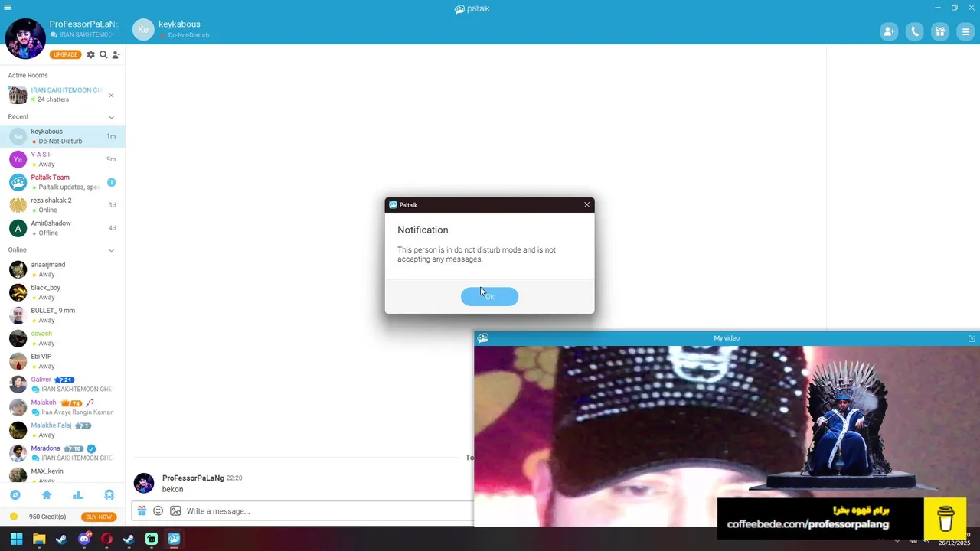Select Maradona contact
980x551 pixels.
(62, 453)
